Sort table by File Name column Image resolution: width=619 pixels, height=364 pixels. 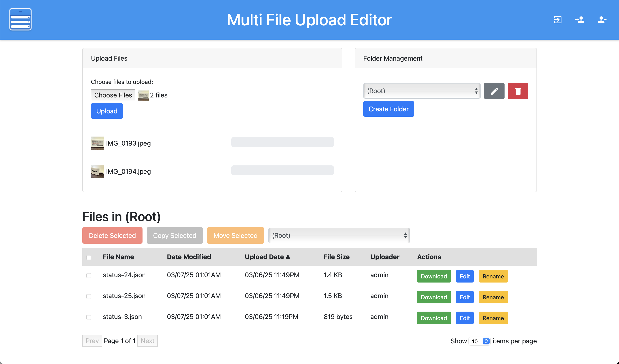point(118,257)
